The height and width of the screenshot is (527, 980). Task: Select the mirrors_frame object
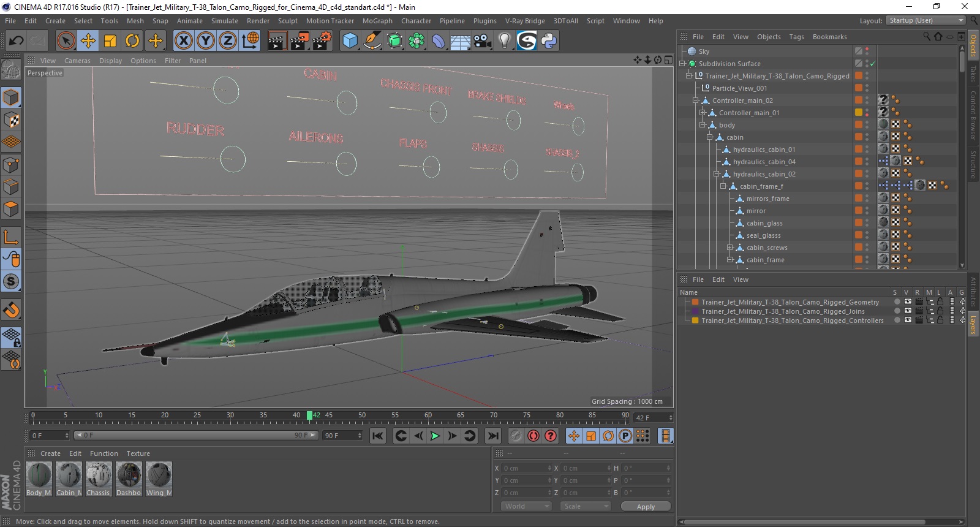pyautogui.click(x=767, y=199)
